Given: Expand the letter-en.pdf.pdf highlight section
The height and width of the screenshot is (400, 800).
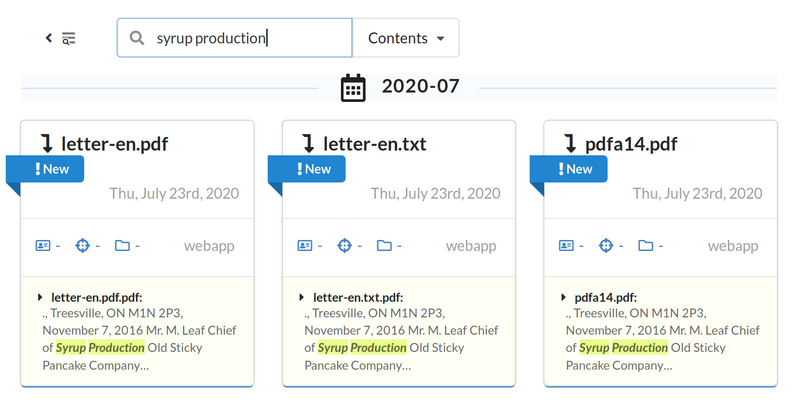Looking at the screenshot, I should 41,297.
